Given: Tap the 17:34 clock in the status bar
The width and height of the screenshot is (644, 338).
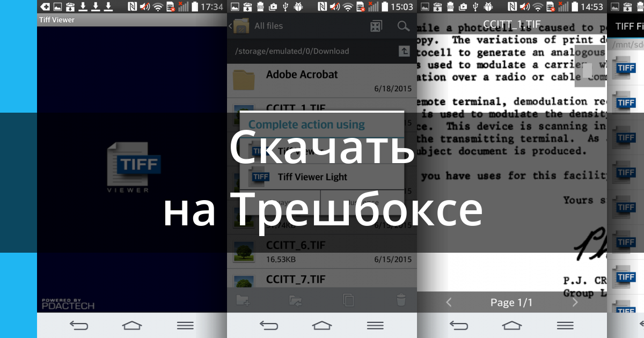Looking at the screenshot, I should pos(213,7).
